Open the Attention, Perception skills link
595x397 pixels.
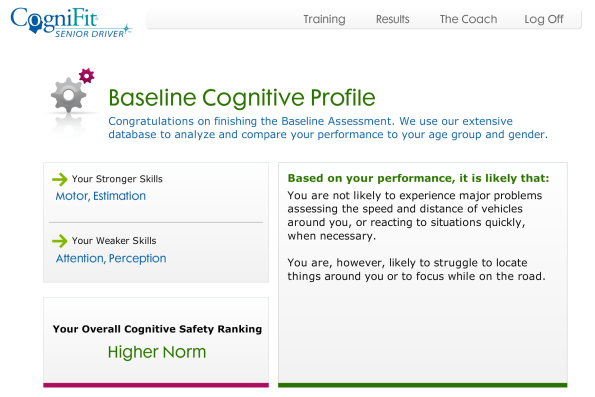pos(111,258)
